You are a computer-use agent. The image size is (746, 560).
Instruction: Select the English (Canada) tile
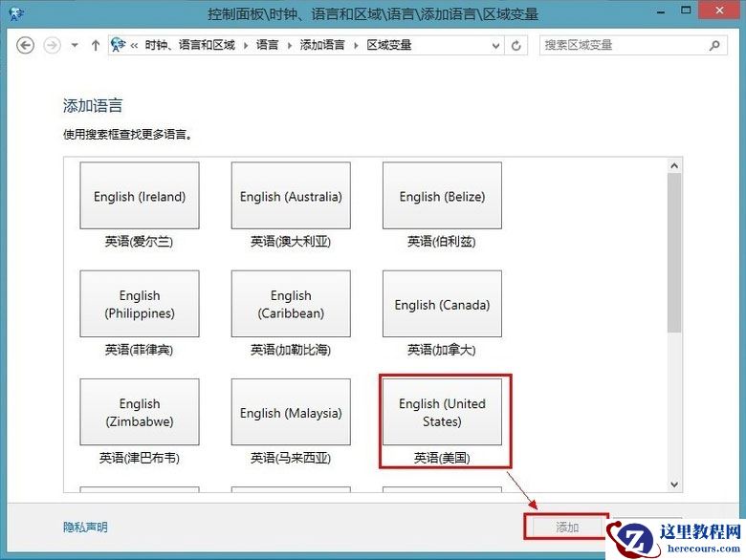442,304
